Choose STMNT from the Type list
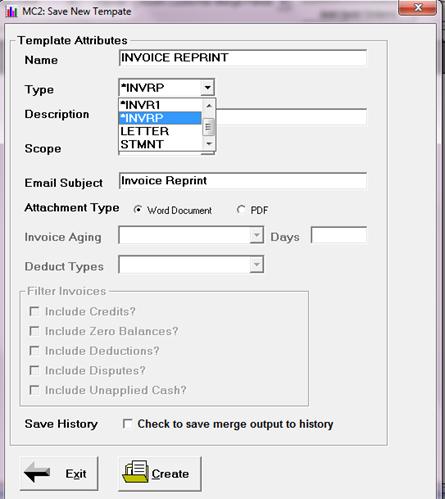 point(160,144)
